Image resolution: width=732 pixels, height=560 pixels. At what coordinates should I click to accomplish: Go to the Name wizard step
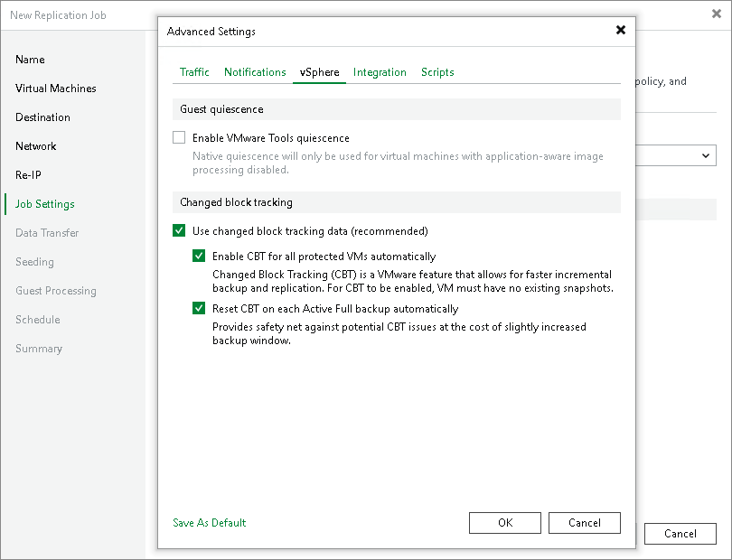tap(30, 60)
